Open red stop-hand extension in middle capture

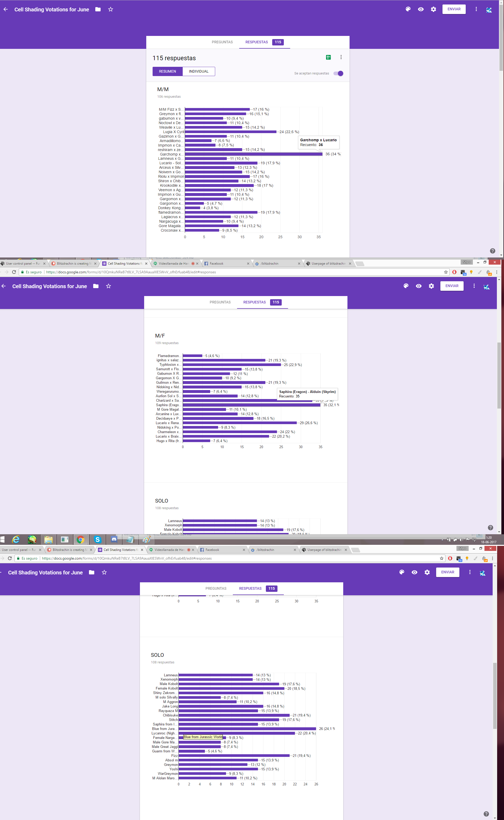coord(454,272)
